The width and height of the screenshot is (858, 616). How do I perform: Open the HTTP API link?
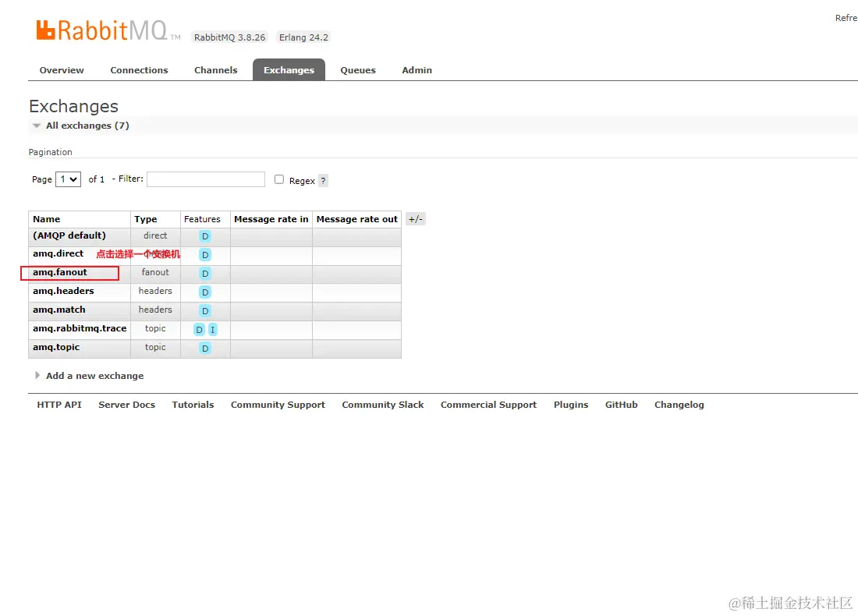pyautogui.click(x=59, y=405)
